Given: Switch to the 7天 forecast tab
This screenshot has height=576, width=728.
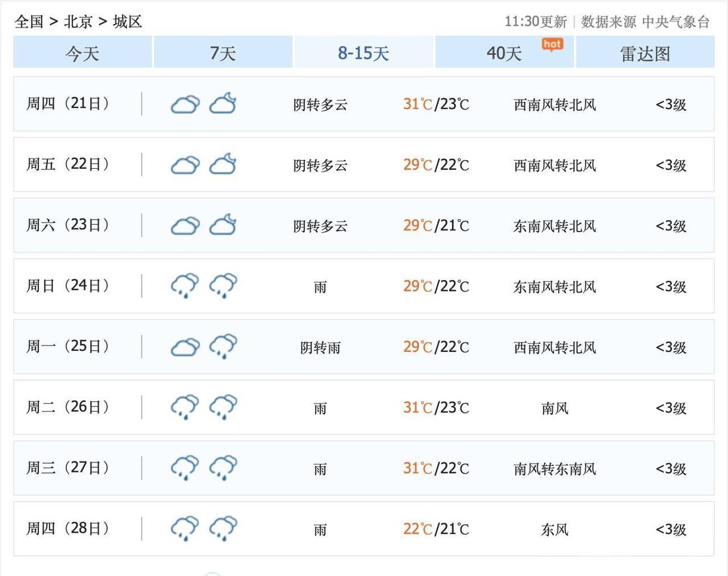Looking at the screenshot, I should pyautogui.click(x=223, y=53).
